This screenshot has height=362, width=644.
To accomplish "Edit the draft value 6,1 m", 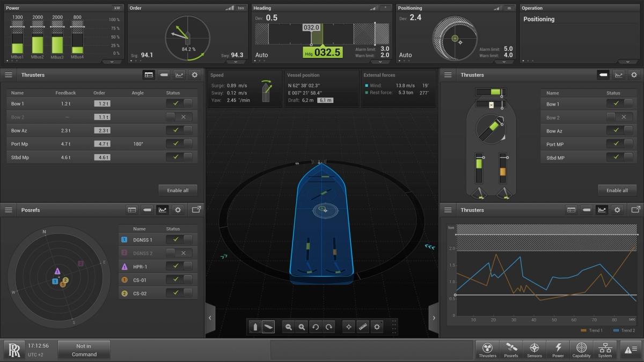I will point(325,100).
